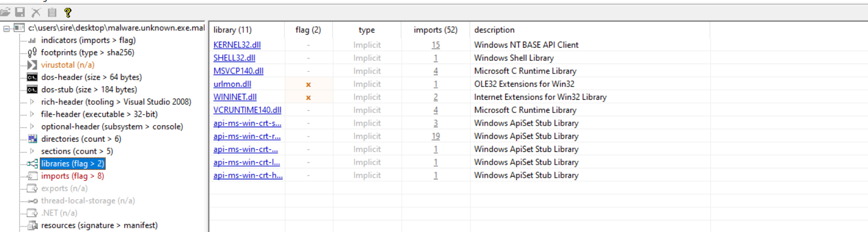The height and width of the screenshot is (232, 868).
Task: Click the KERNEL32.dll library link
Action: tap(237, 45)
